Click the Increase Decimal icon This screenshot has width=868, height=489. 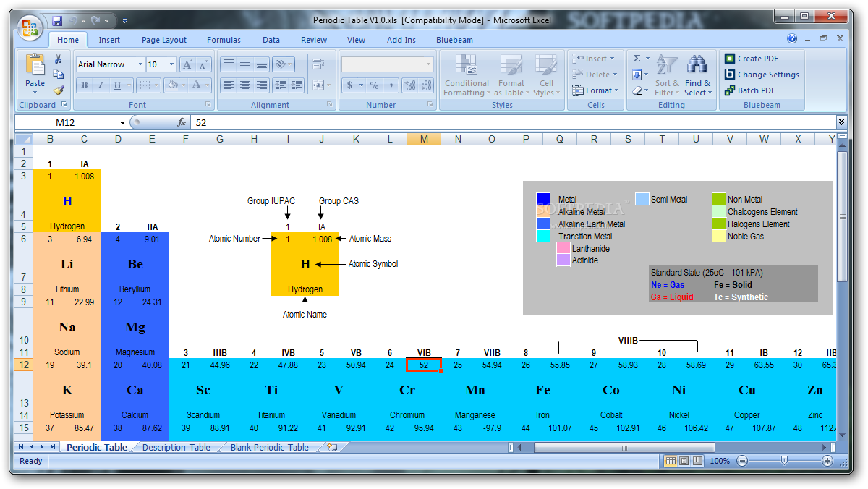click(x=410, y=85)
